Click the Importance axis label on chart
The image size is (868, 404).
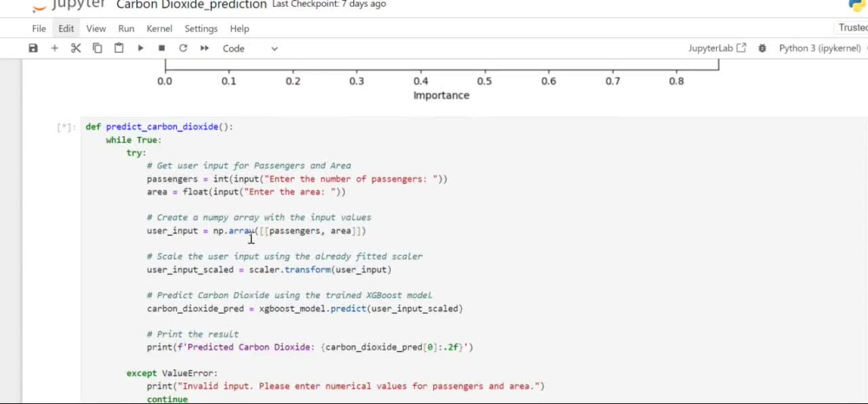click(441, 95)
